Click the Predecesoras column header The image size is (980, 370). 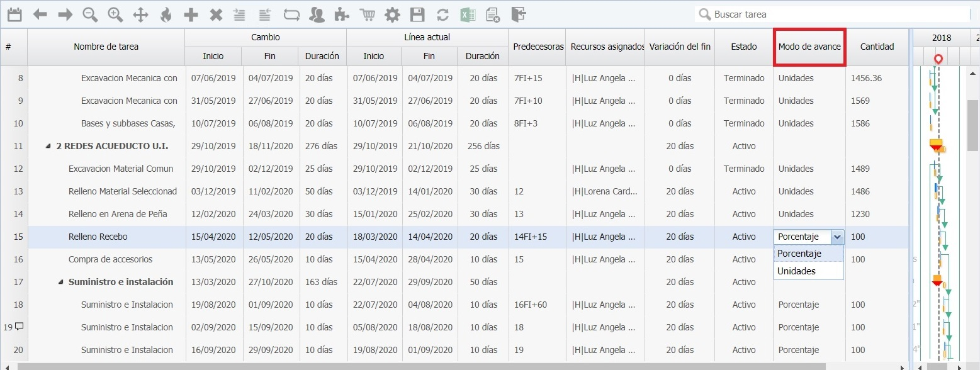pos(538,47)
